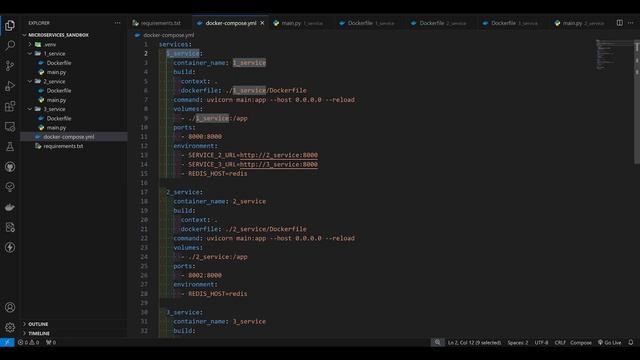Screen dimensions: 640x360
Task: Click the zoom magnifier status bar icon
Action: [x=438, y=342]
